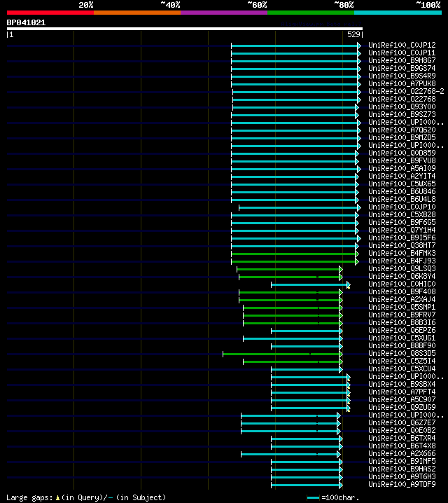Choose the UniRef100_B9SZ73 hit
Image resolution: width=448 pixels, height=503 pixels.
pyautogui.click(x=402, y=114)
